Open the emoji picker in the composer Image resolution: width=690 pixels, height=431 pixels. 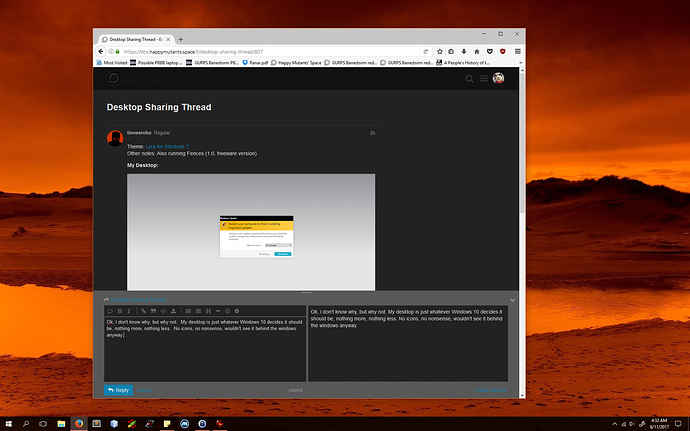click(x=228, y=311)
